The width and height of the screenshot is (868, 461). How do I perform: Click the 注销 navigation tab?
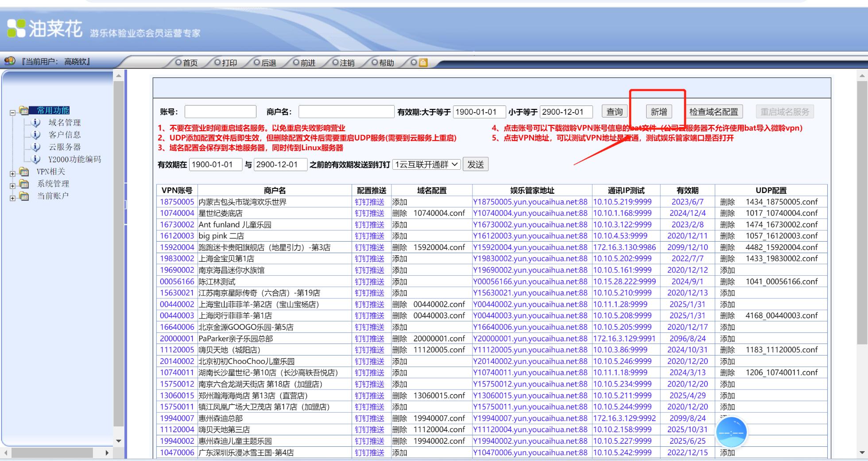[x=343, y=63]
